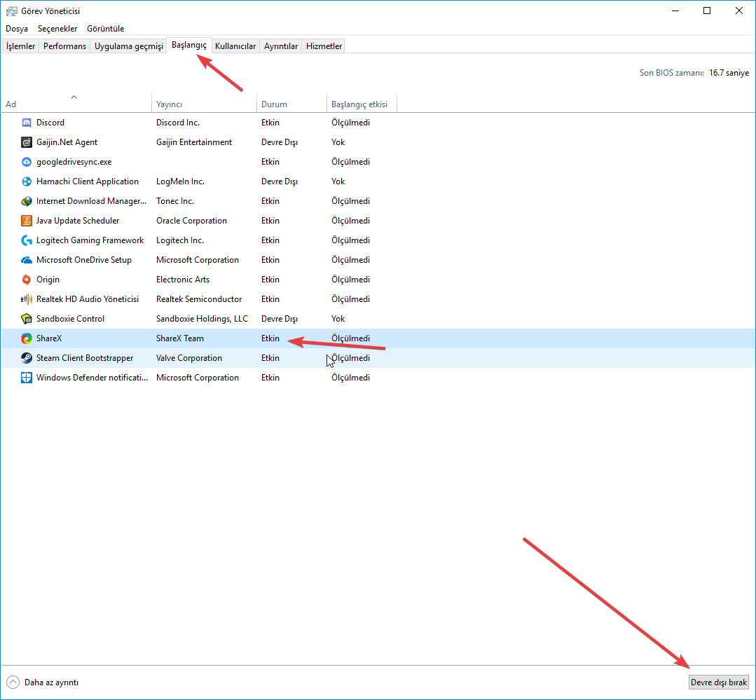This screenshot has height=700, width=756.
Task: Click the Devre dışı bırak button
Action: click(x=718, y=682)
